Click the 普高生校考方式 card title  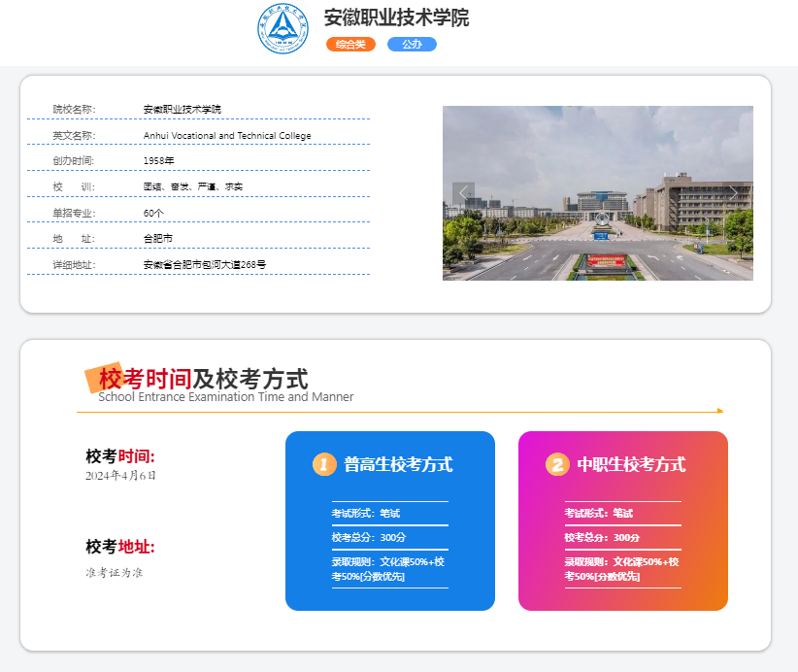tap(398, 464)
